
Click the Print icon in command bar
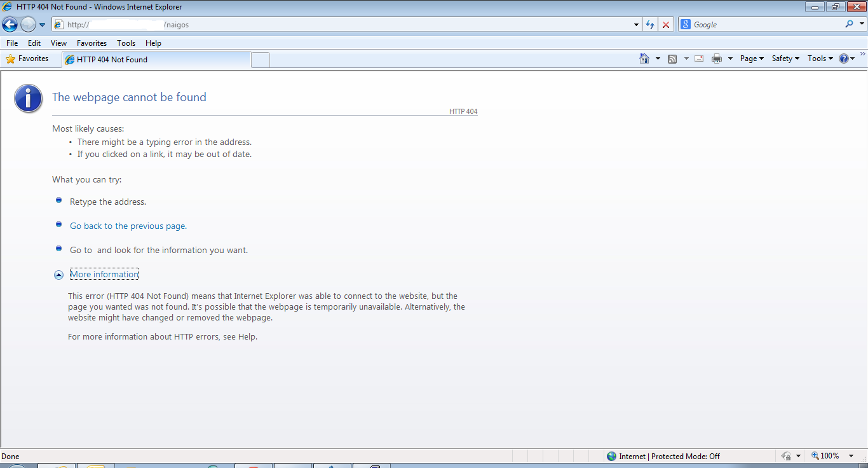pos(717,59)
